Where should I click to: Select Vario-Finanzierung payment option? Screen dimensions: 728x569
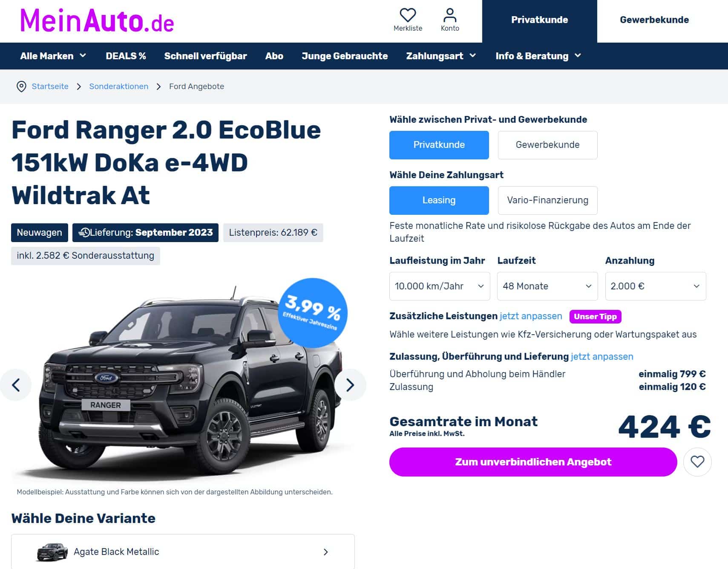point(547,200)
